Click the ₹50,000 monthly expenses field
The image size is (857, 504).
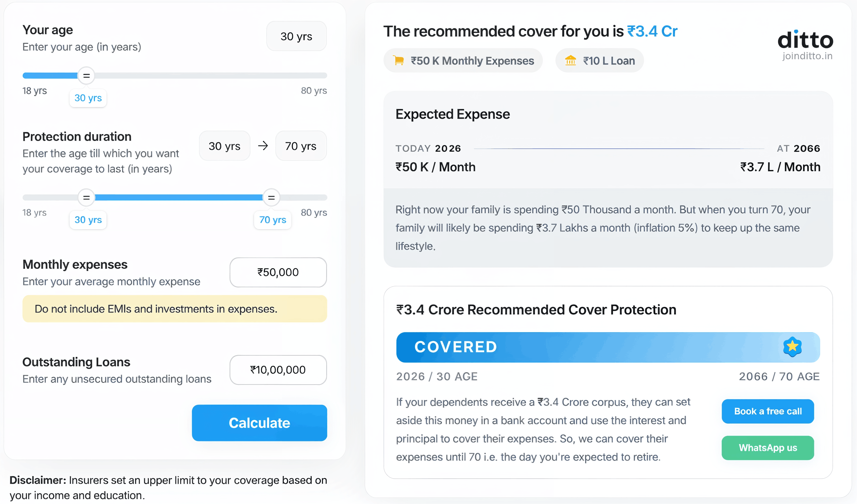[x=278, y=272]
